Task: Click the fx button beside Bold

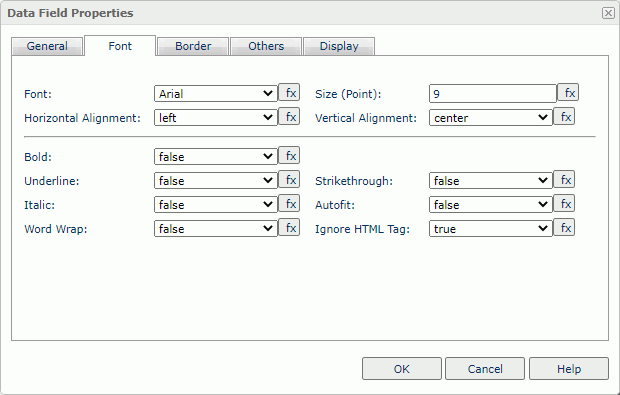Action: coord(289,156)
